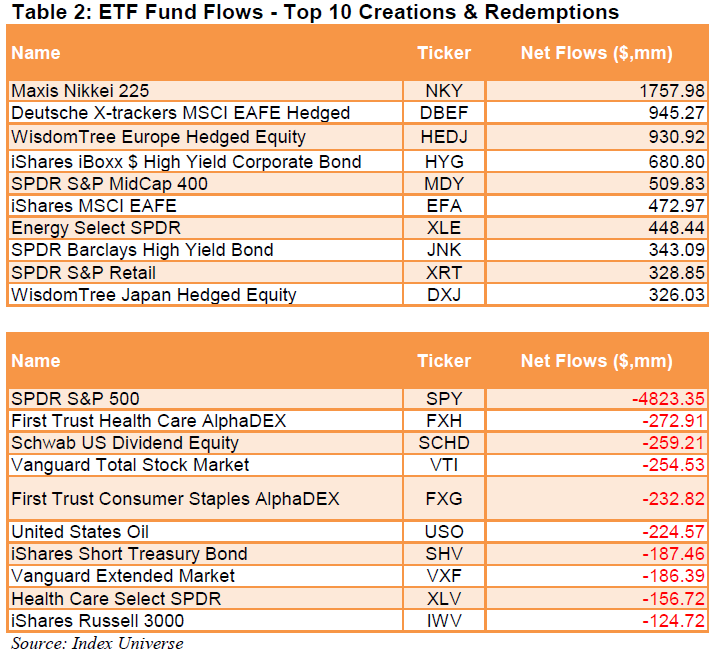Screen dimensions: 715x654
Task: Select the FXH ticker cell
Action: pos(444,421)
